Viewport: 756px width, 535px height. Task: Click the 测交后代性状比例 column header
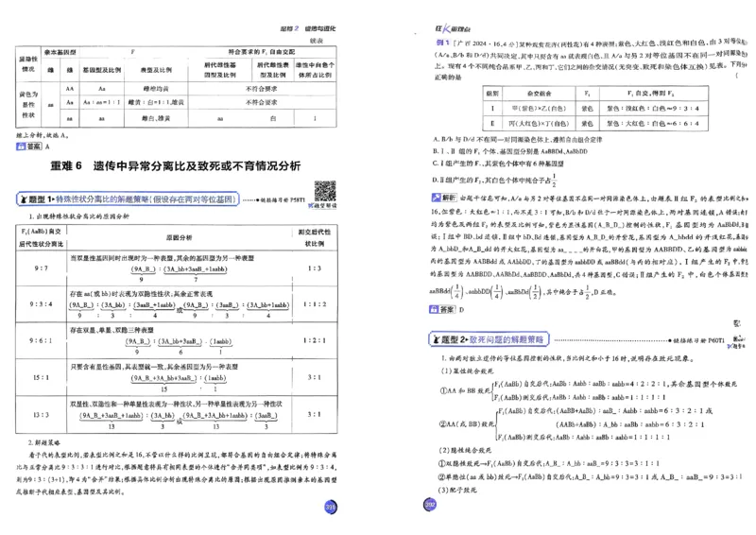pos(315,238)
